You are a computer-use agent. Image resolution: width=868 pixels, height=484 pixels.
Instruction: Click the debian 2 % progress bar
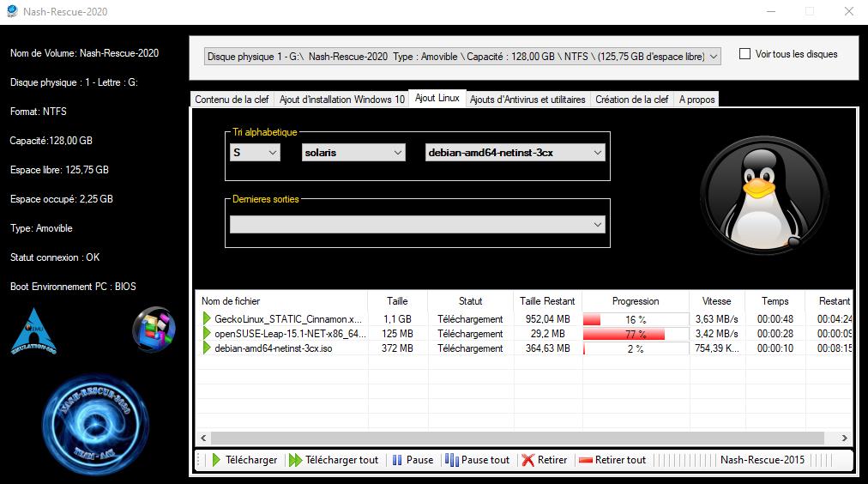click(x=636, y=348)
